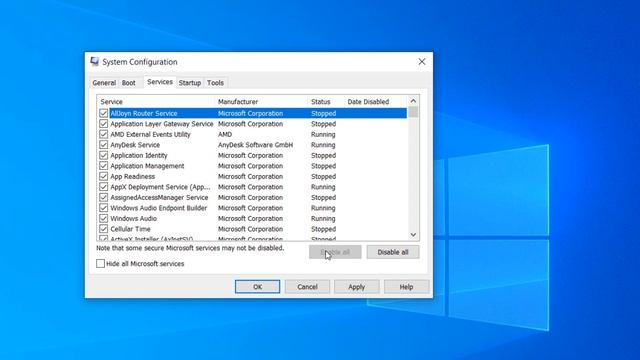Sort by the Date Disabled column header
Viewport: 640px width, 360px height.
pos(376,102)
